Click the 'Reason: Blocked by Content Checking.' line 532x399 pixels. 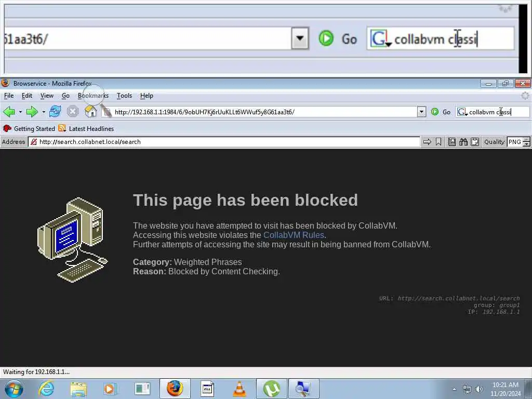(x=206, y=271)
